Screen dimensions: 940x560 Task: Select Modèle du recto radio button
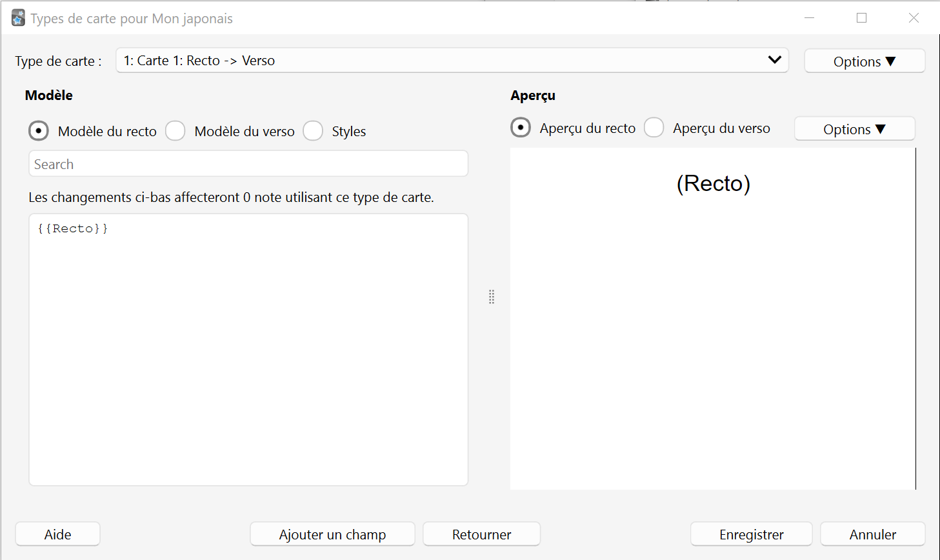click(x=39, y=131)
